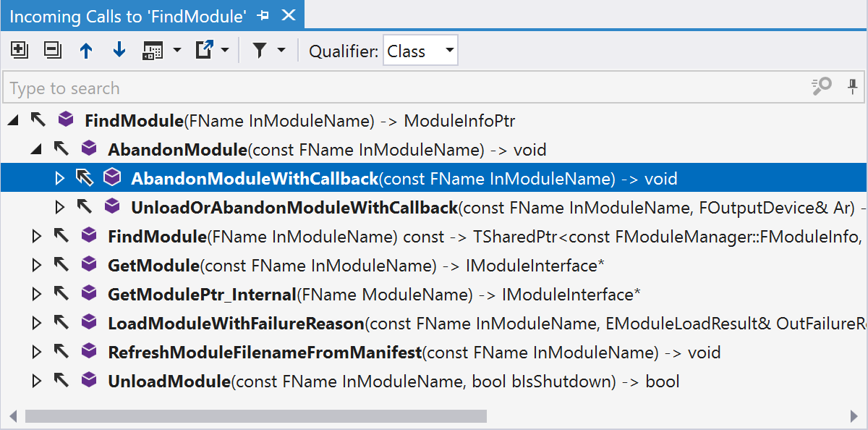This screenshot has height=430, width=868.
Task: Expand the UnloadModule tree node
Action: (x=36, y=381)
